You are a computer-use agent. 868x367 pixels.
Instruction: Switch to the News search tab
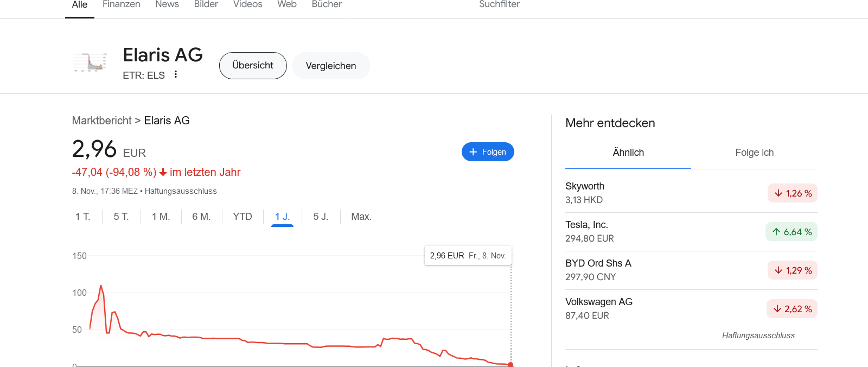(x=167, y=5)
